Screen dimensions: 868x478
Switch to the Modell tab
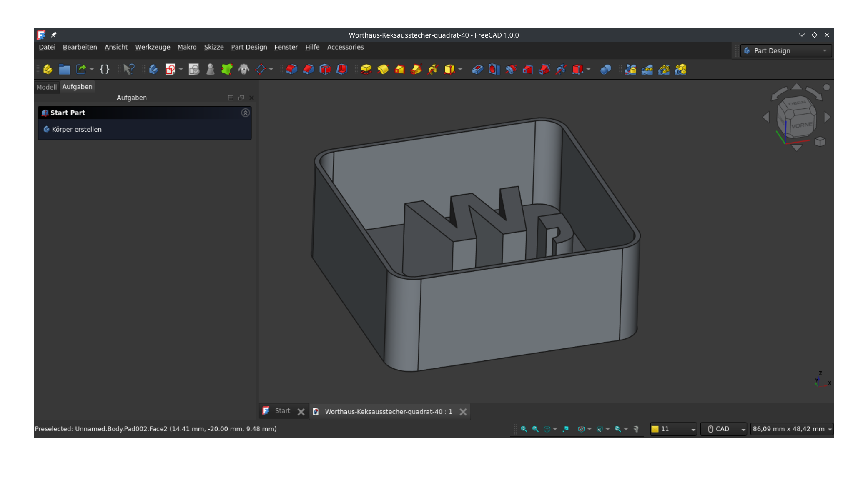pos(47,87)
